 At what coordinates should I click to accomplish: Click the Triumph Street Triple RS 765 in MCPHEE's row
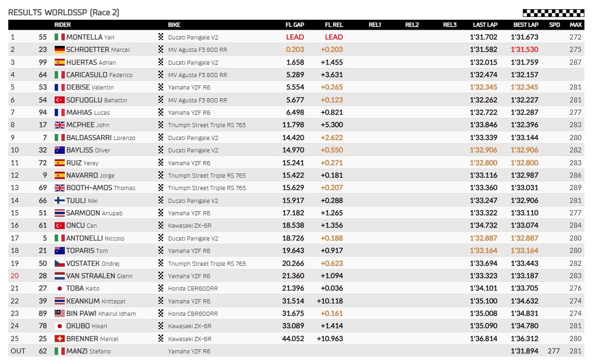click(207, 125)
